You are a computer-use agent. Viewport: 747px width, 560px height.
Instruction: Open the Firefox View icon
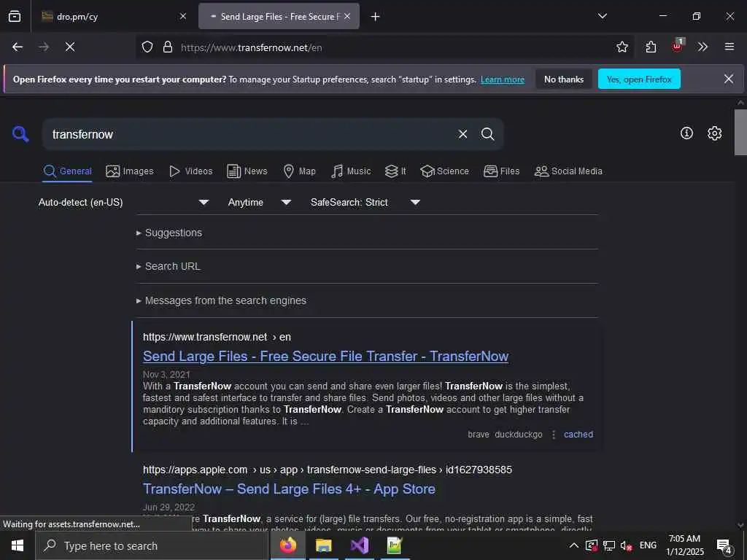(x=15, y=17)
